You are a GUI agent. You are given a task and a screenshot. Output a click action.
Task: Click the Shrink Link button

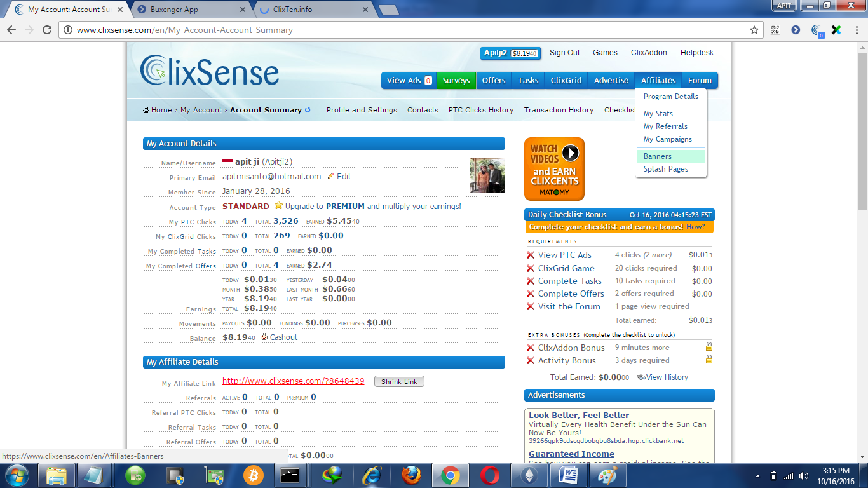point(399,381)
